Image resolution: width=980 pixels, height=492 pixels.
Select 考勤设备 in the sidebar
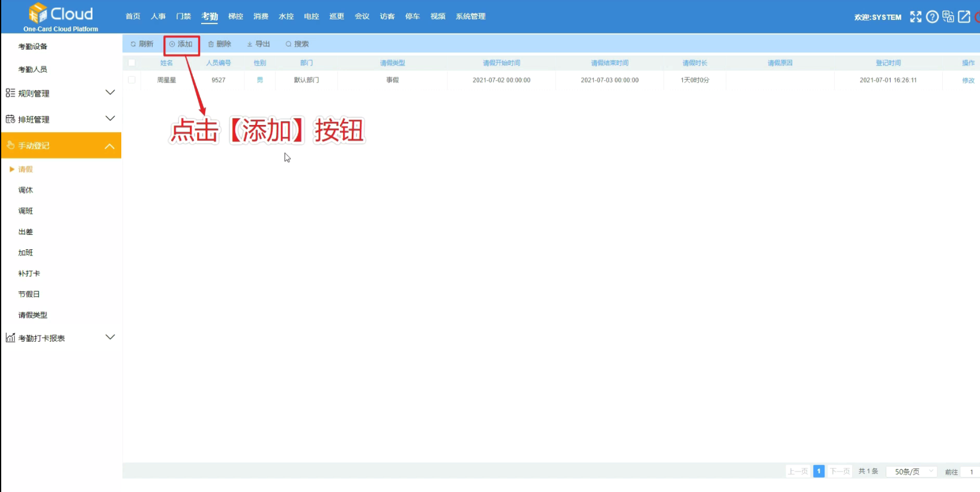click(x=32, y=46)
